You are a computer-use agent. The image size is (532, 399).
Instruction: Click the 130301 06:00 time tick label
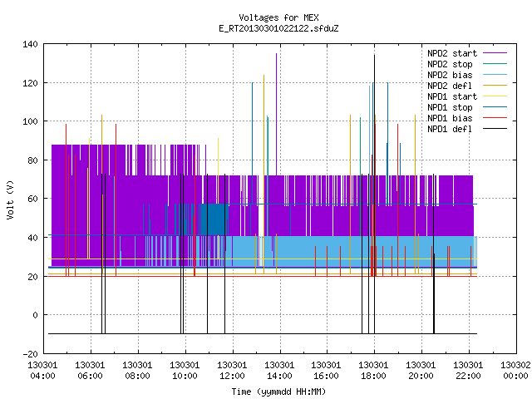[x=91, y=371]
